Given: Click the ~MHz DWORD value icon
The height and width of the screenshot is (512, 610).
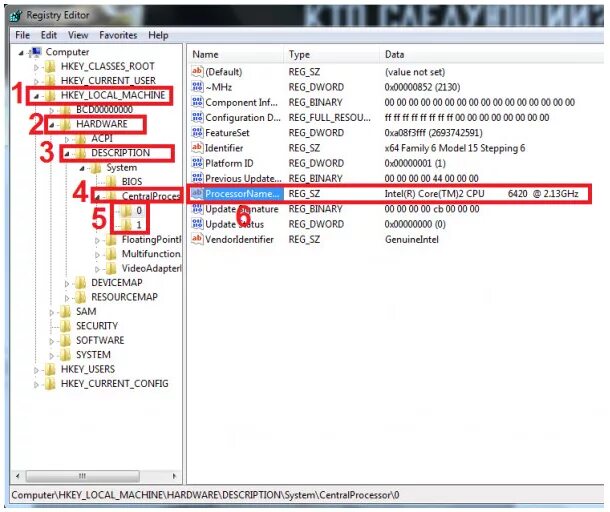Looking at the screenshot, I should (197, 86).
